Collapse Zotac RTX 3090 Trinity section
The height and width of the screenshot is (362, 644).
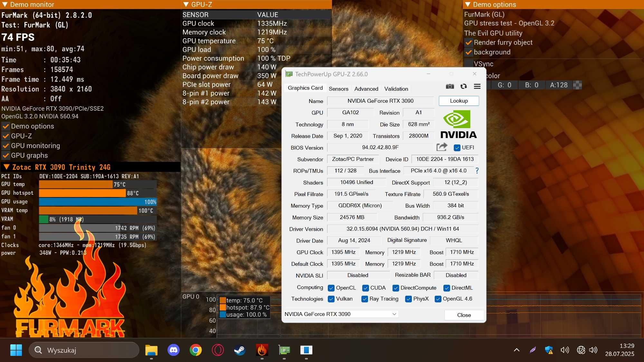coord(6,167)
